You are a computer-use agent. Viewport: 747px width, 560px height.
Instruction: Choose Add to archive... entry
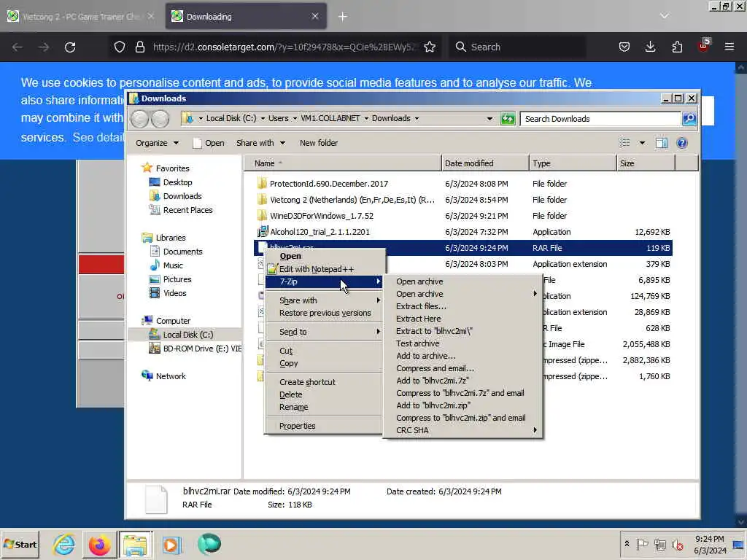pyautogui.click(x=462, y=356)
